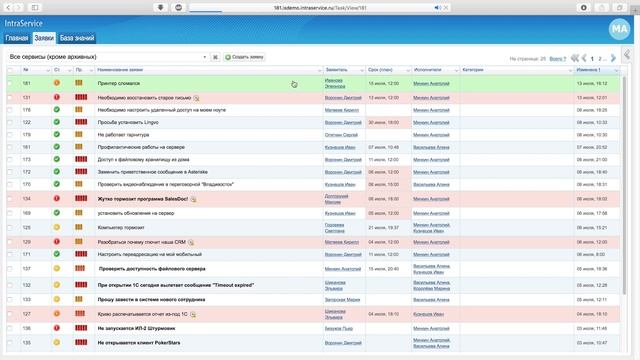Open the Пр. column header dropdown arrow
Viewport: 640px width, 360px height.
point(91,71)
